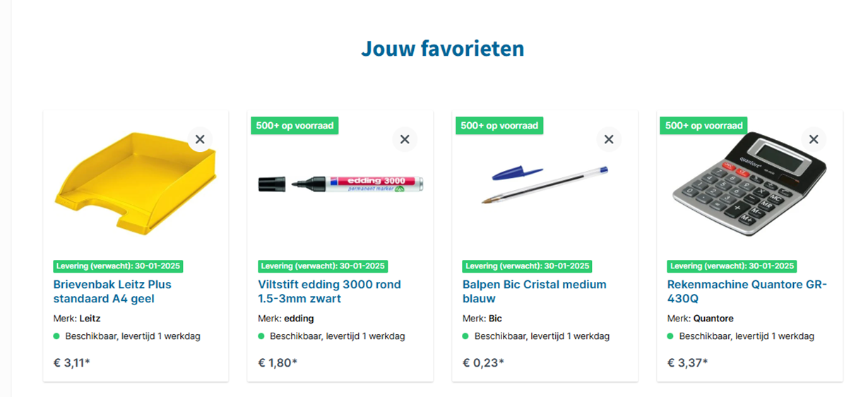The image size is (868, 397).
Task: Click the 500+ op voorraad badge on calculator
Action: (703, 126)
